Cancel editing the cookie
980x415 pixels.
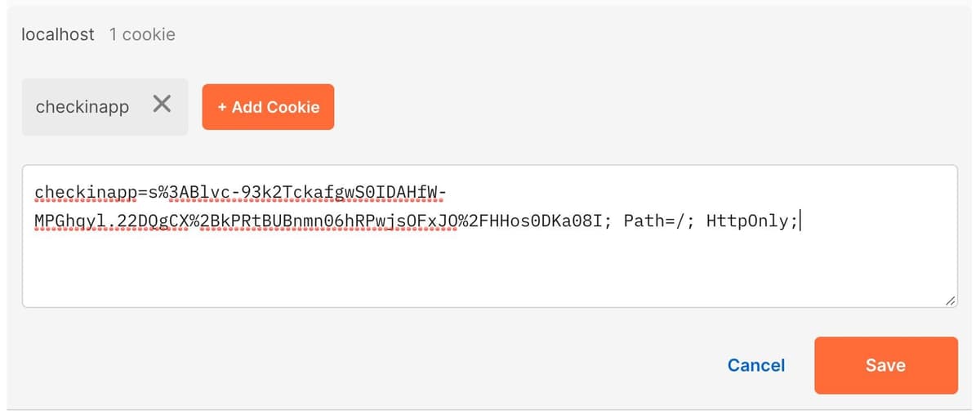755,365
